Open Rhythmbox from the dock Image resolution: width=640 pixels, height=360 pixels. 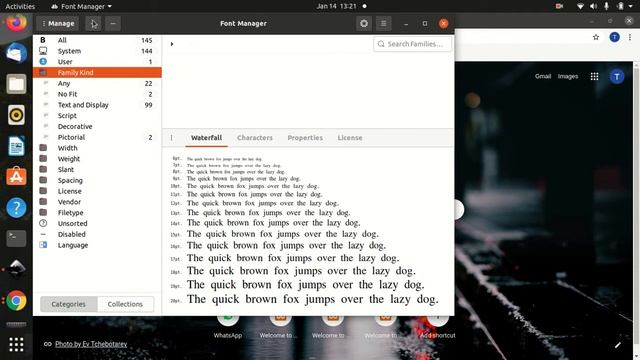coord(16,115)
